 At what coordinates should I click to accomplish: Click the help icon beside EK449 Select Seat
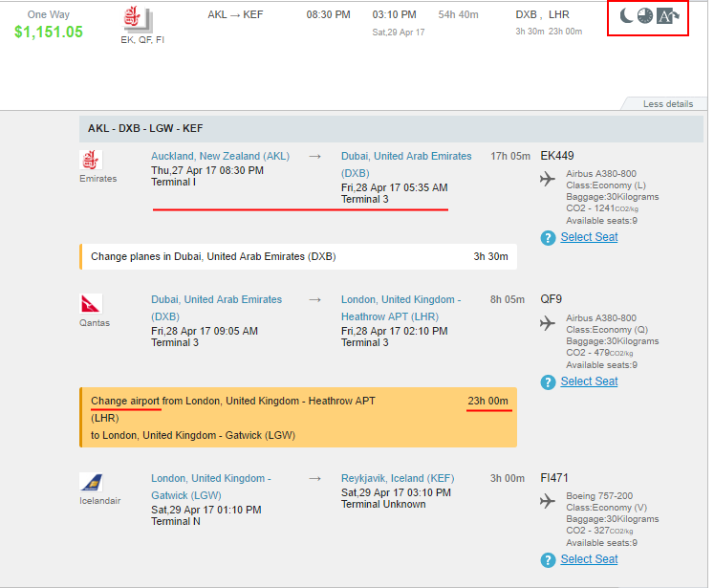[548, 237]
